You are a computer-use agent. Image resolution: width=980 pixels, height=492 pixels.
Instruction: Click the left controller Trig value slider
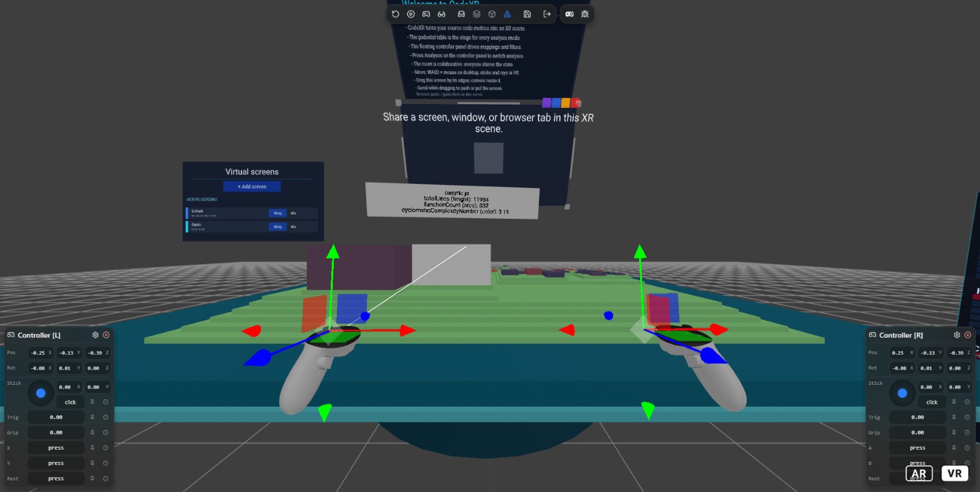(x=56, y=417)
